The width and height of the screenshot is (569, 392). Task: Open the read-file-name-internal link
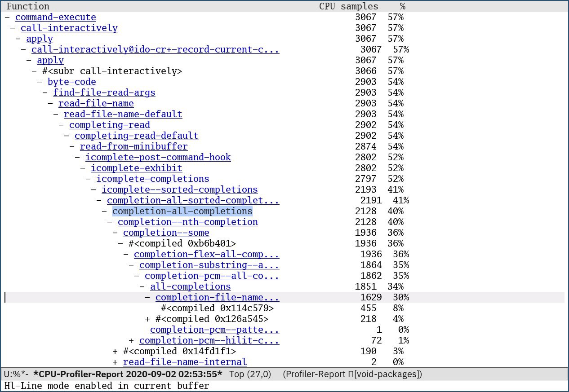point(185,362)
